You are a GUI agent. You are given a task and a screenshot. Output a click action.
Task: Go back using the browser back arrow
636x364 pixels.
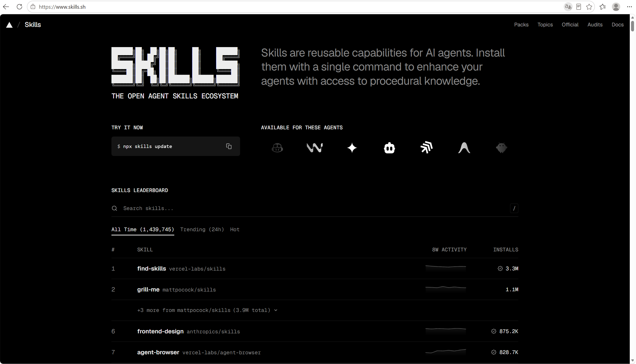pos(6,7)
